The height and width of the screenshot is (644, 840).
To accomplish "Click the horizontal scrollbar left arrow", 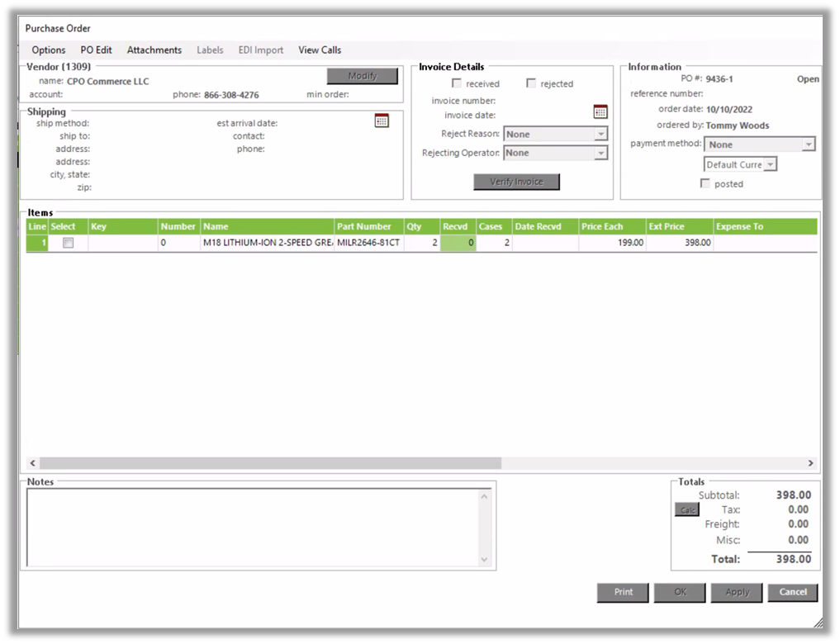I will [33, 463].
